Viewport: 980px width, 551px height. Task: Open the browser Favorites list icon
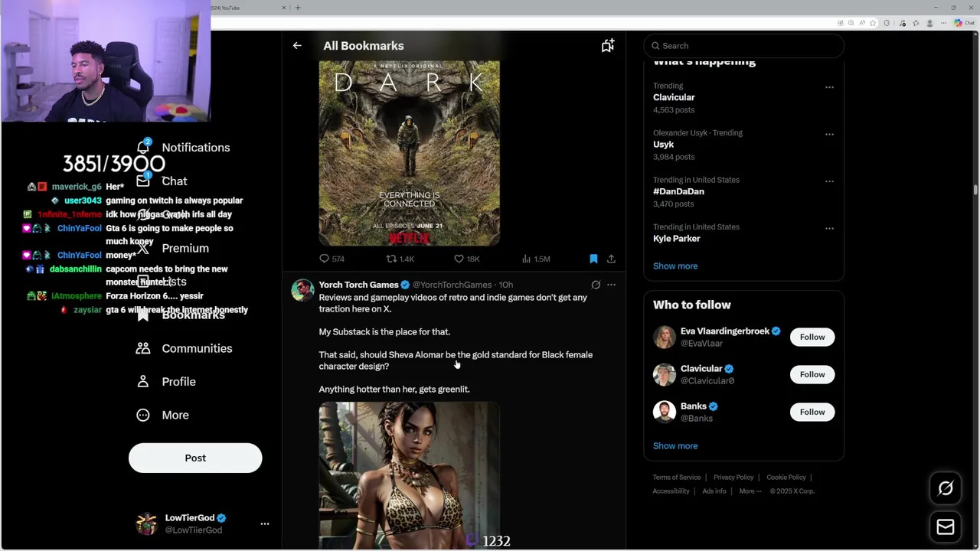coord(916,23)
